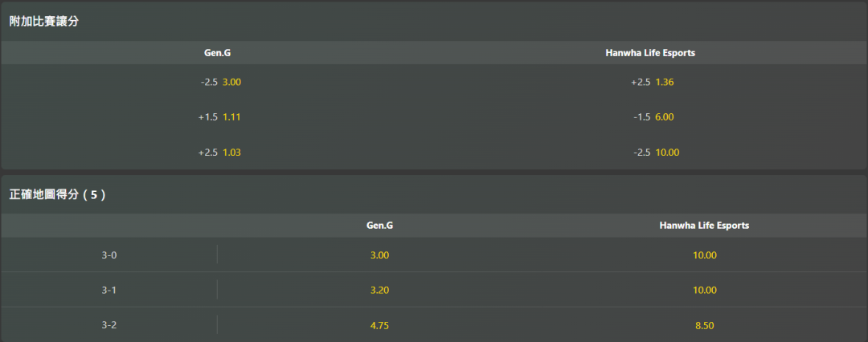Choose Gen.G +2.5 handicap odds 1.03
Image resolution: width=868 pixels, height=342 pixels.
tap(220, 152)
